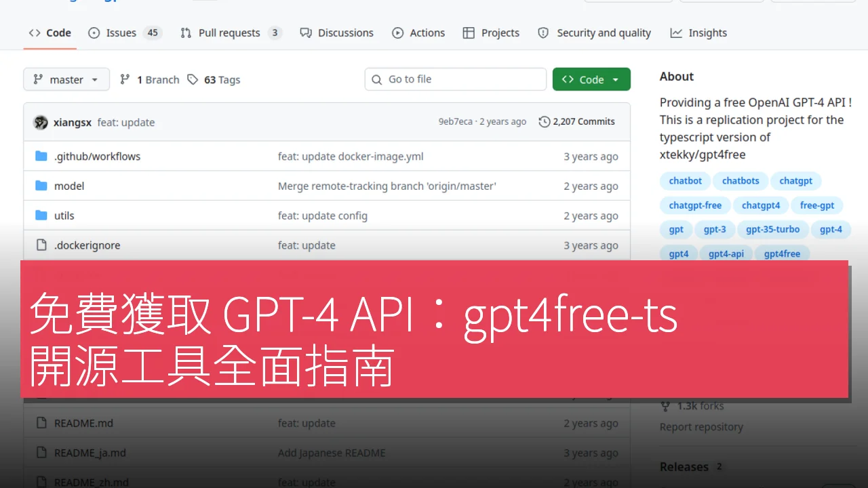
Task: Click the Security shield icon
Action: (x=543, y=33)
